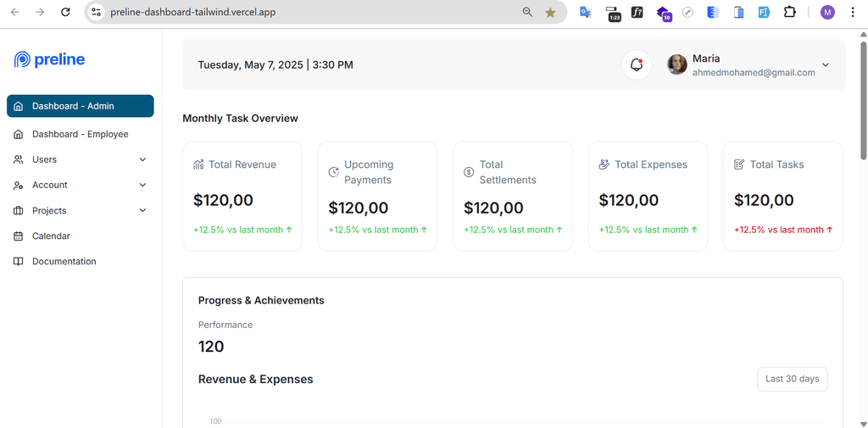The image size is (868, 428).
Task: Click the Users people icon
Action: (x=19, y=159)
